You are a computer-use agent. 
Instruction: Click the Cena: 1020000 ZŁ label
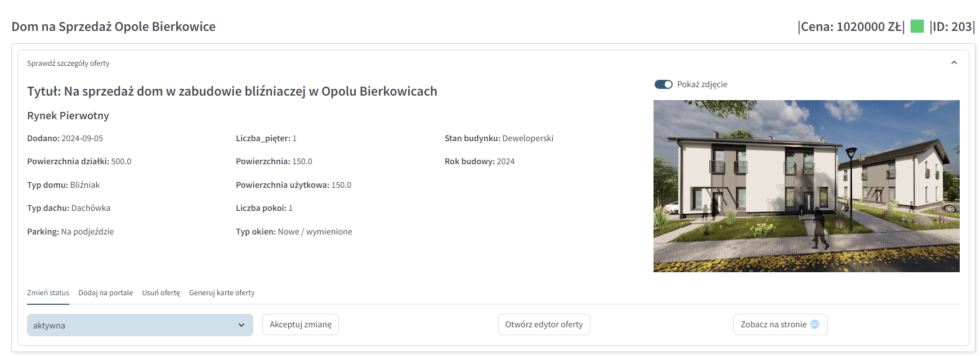tap(851, 26)
